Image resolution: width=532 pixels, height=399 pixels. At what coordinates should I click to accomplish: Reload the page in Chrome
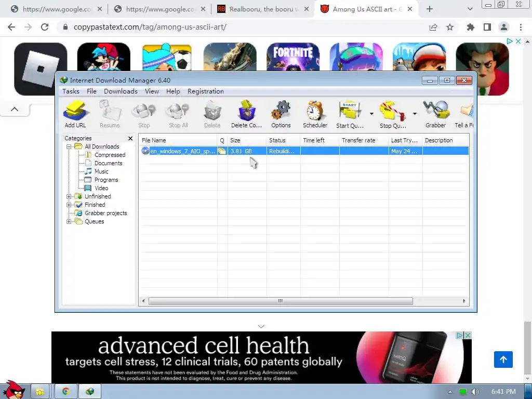[x=45, y=27]
